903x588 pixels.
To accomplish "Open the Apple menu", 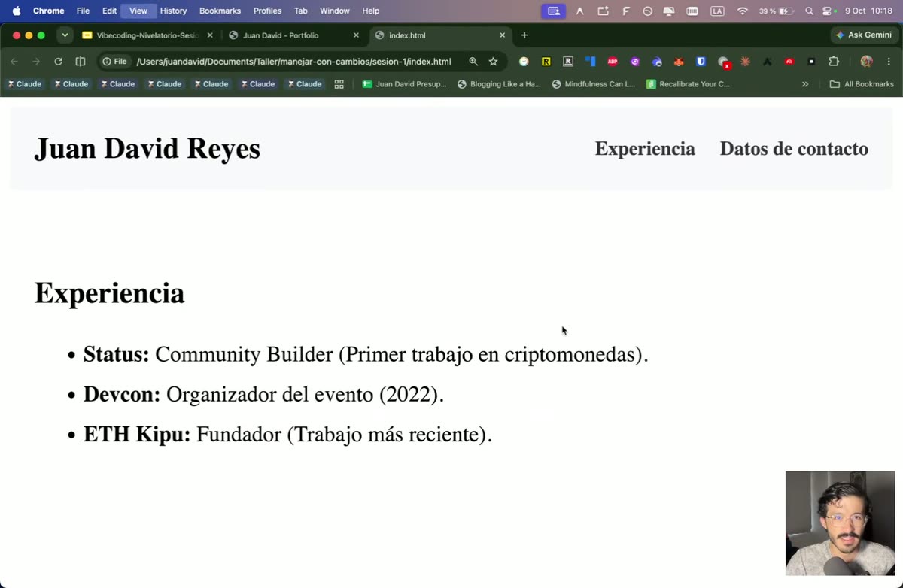I will click(16, 11).
